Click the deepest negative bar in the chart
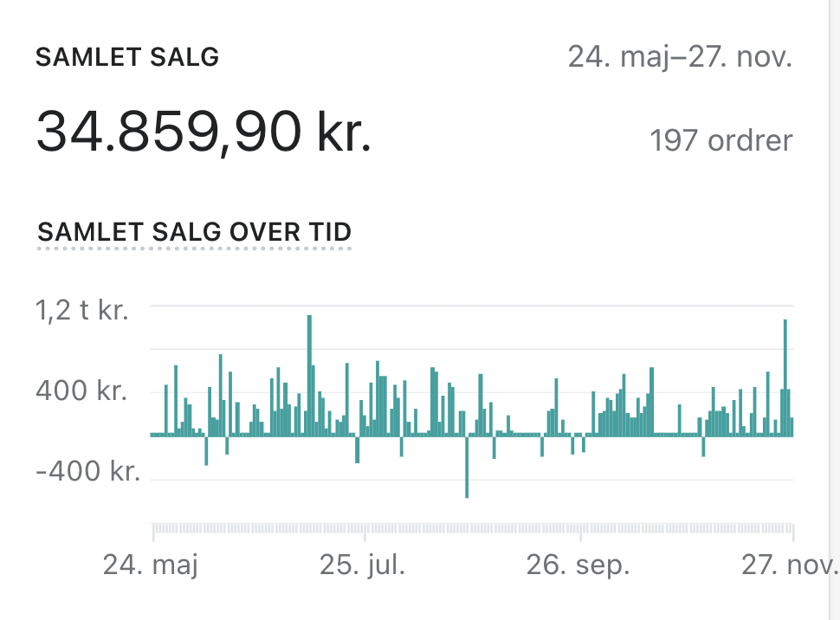This screenshot has width=840, height=620. pyautogui.click(x=467, y=466)
